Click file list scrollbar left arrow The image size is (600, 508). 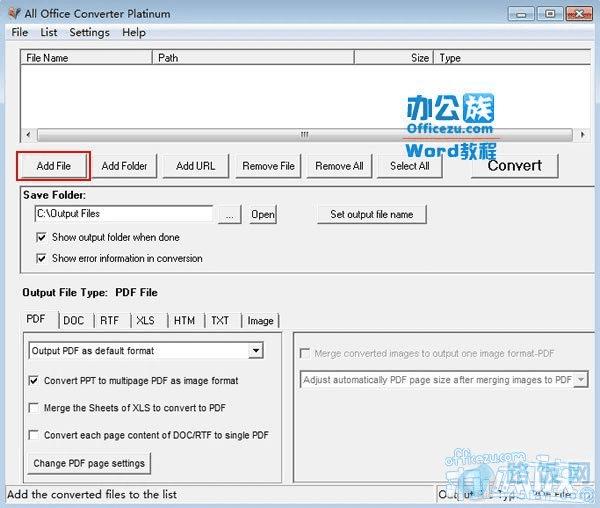[28, 135]
